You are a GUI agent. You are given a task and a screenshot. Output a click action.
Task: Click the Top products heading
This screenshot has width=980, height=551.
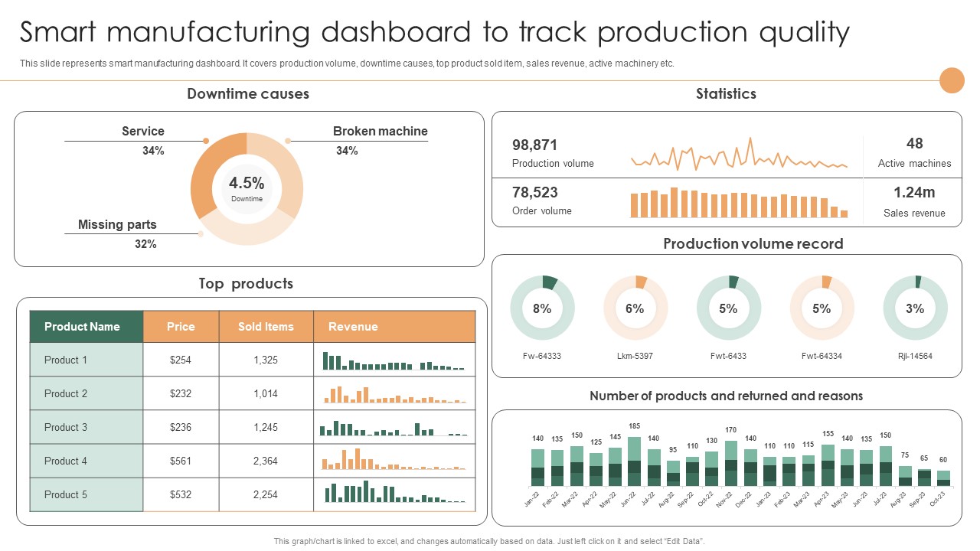[x=246, y=283]
